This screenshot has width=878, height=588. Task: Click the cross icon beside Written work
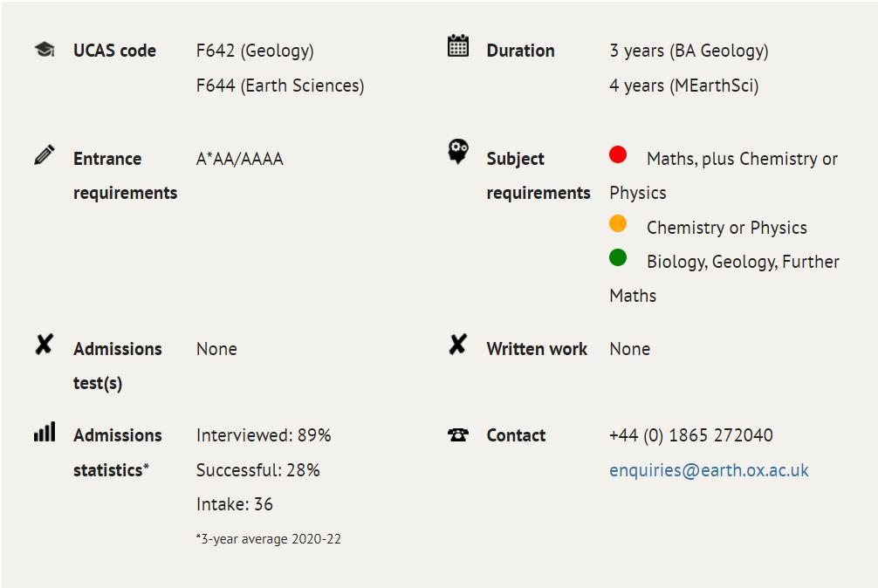click(457, 345)
